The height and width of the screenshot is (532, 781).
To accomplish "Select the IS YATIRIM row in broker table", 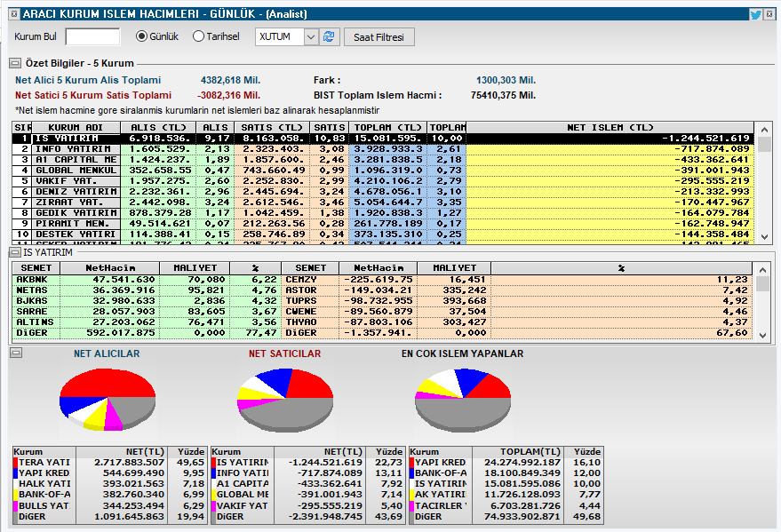I will click(x=383, y=139).
